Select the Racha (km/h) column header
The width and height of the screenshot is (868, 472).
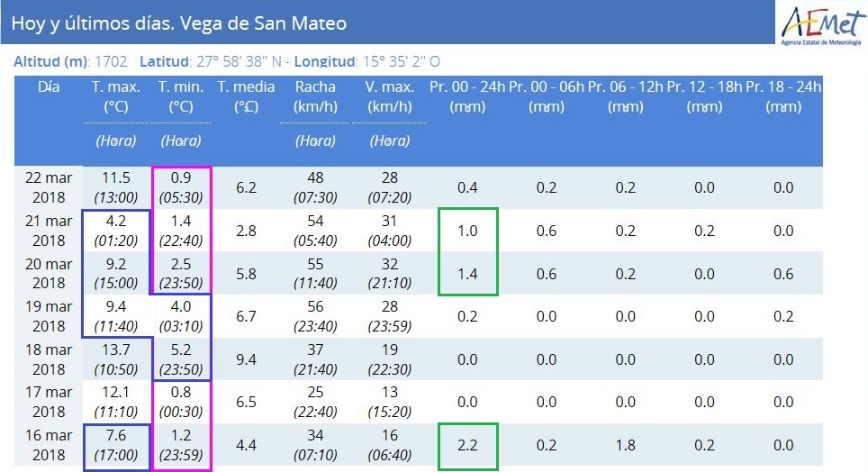(315, 97)
